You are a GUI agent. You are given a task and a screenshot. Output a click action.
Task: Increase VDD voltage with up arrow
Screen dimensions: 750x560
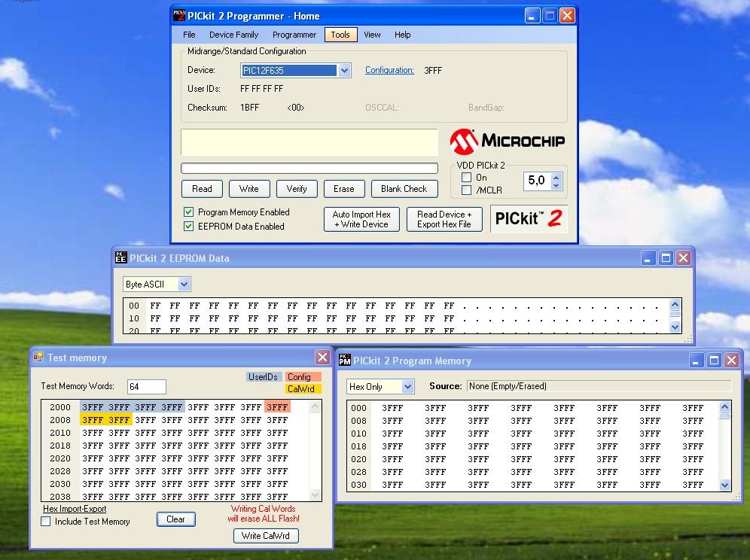[556, 177]
